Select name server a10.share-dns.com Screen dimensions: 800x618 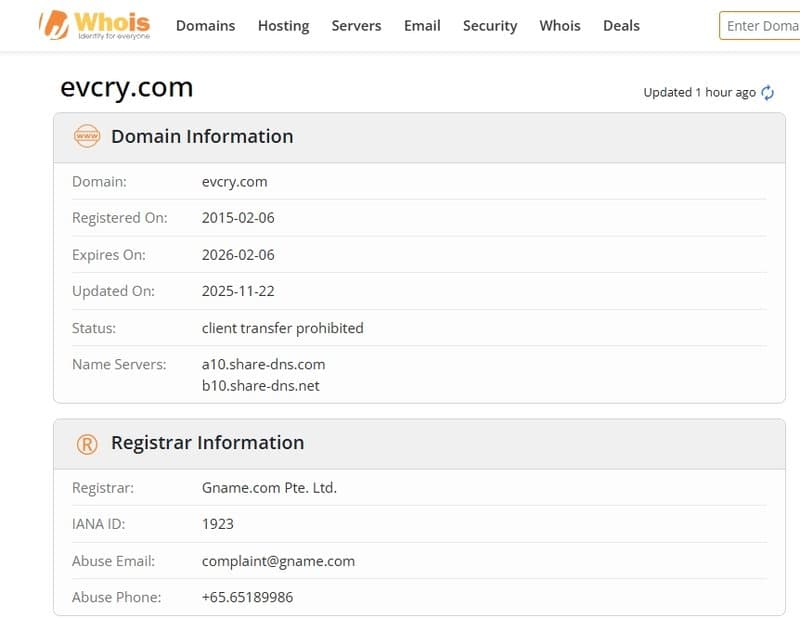point(263,364)
